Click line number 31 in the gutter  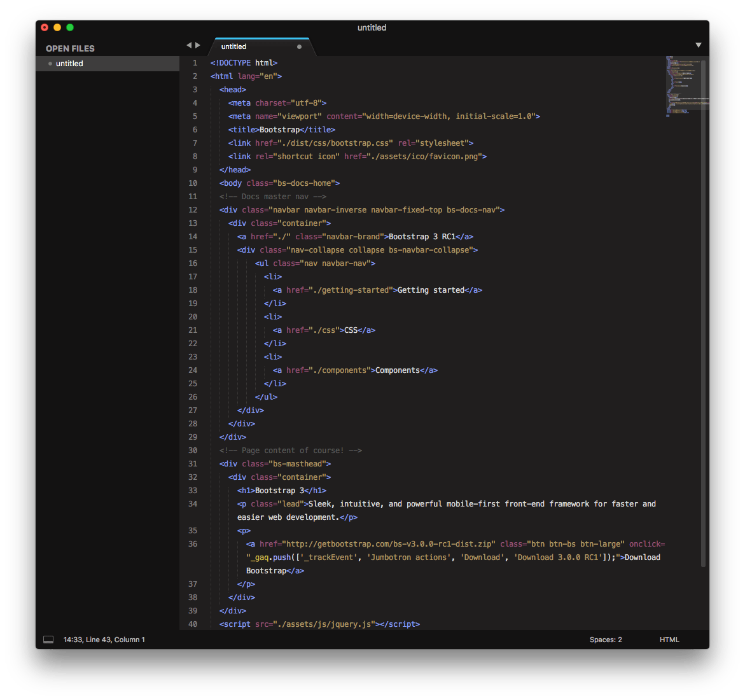(192, 464)
